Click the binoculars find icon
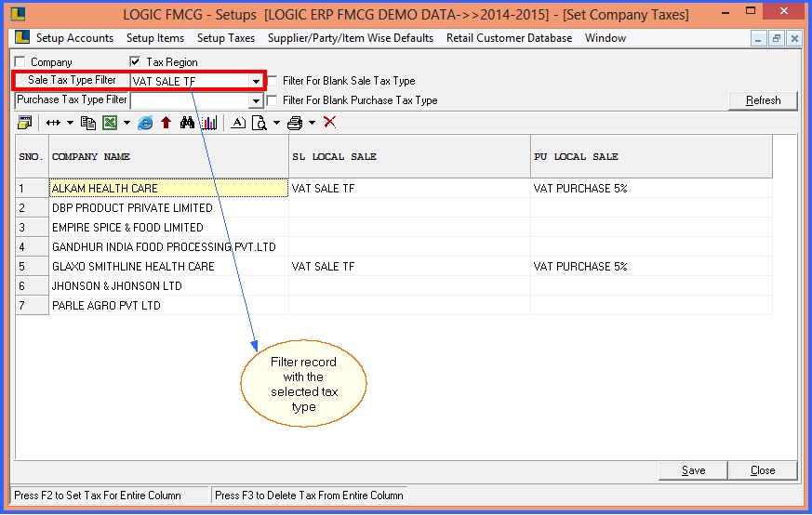 click(x=187, y=123)
